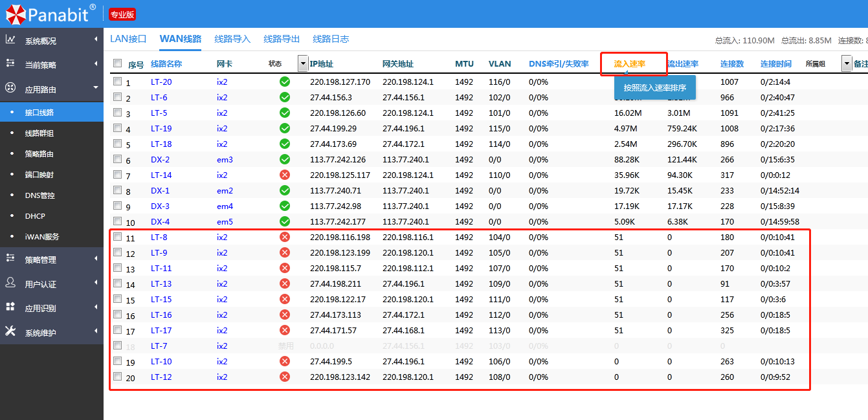
Task: Click red error status icon for LT-14
Action: pyautogui.click(x=285, y=175)
